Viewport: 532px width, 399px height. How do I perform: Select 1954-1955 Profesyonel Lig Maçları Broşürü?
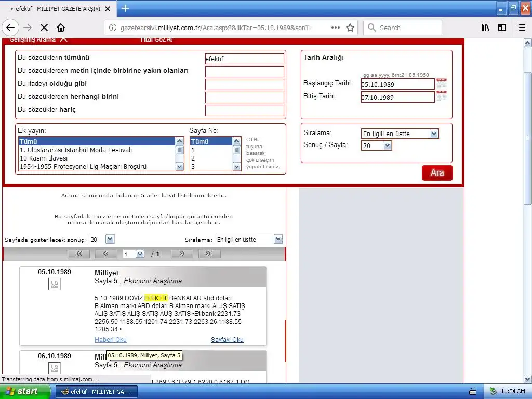coord(97,167)
